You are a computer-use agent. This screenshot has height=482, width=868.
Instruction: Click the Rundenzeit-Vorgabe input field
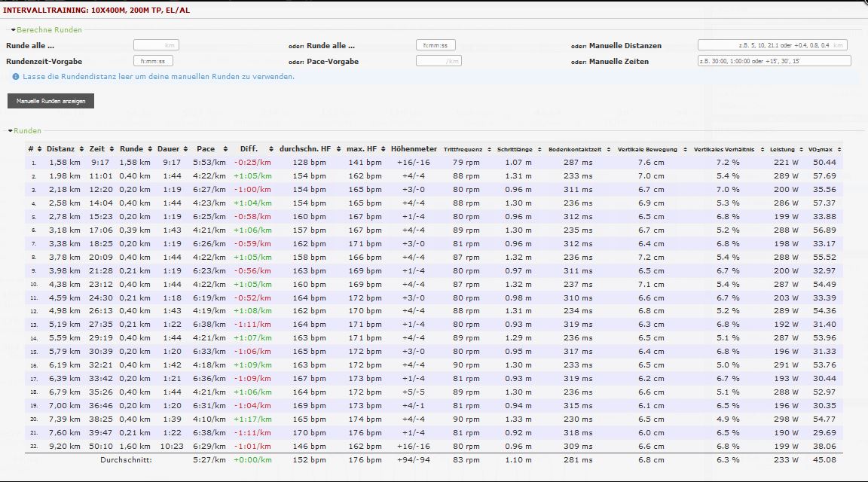pyautogui.click(x=153, y=61)
